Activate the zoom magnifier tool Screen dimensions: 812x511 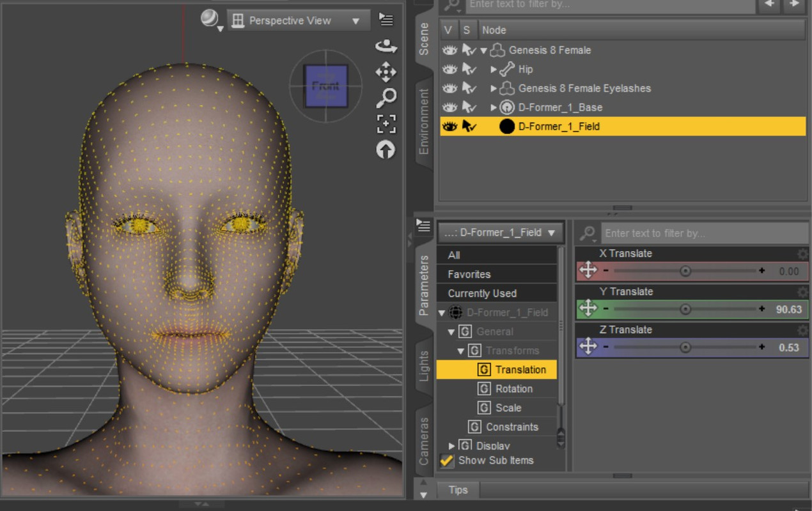(x=386, y=98)
